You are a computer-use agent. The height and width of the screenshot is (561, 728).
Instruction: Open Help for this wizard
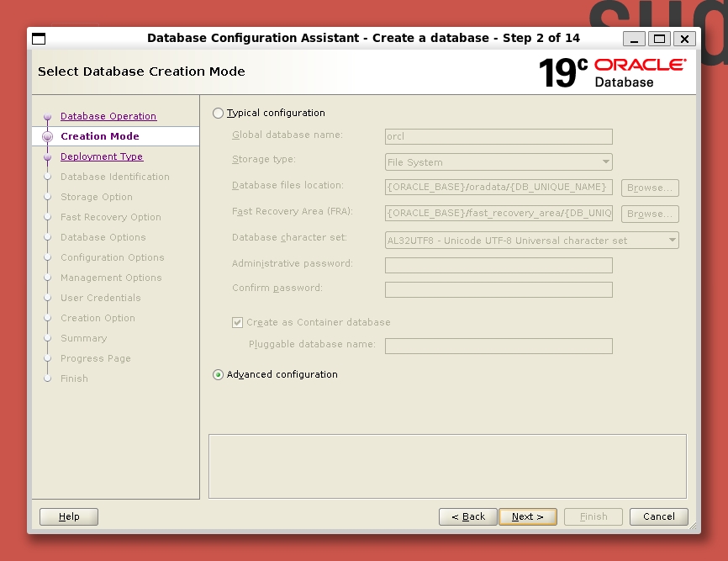(x=69, y=516)
